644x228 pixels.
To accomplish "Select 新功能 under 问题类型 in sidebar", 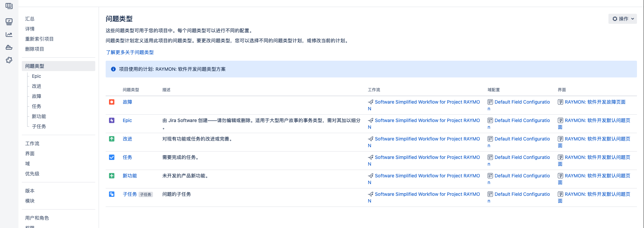I will [39, 116].
